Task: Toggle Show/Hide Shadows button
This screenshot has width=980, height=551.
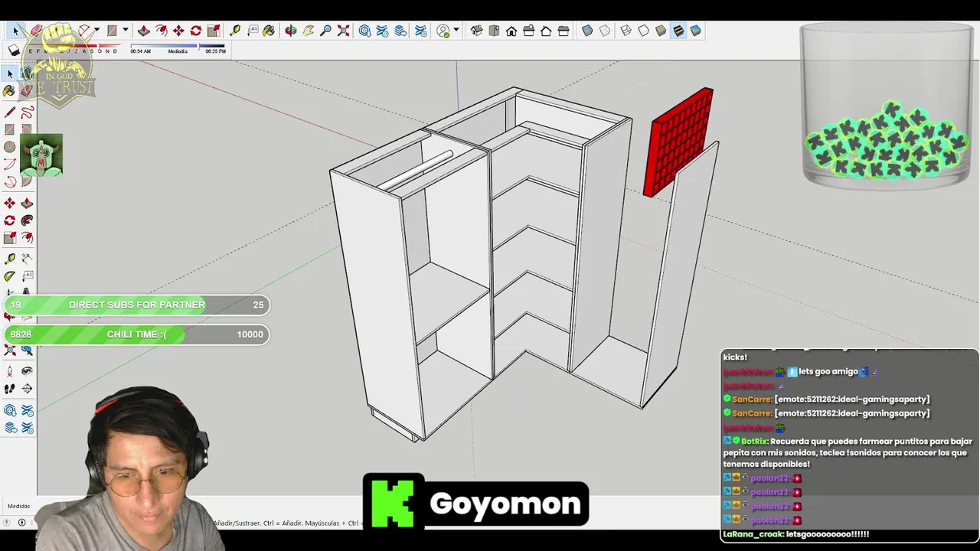Action: click(13, 51)
